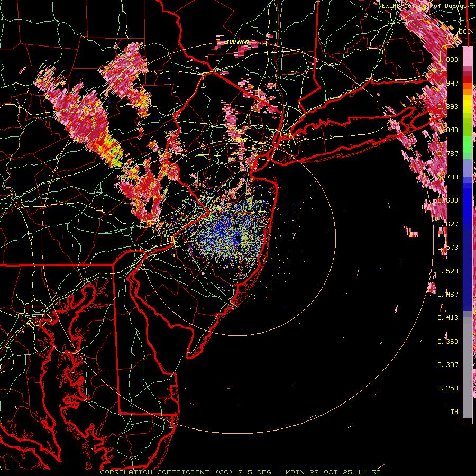Image resolution: width=476 pixels, height=476 pixels.
Task: Click the 0.947 scale value
Action: pos(448,83)
